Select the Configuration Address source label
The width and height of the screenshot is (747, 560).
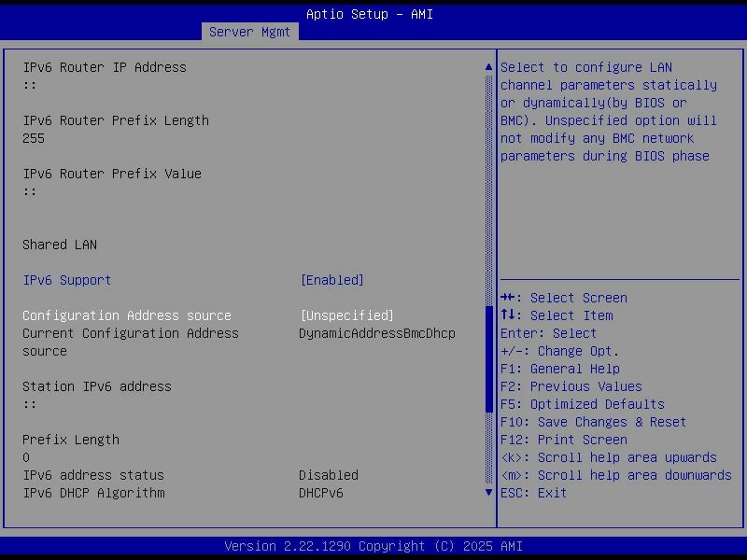coord(127,315)
